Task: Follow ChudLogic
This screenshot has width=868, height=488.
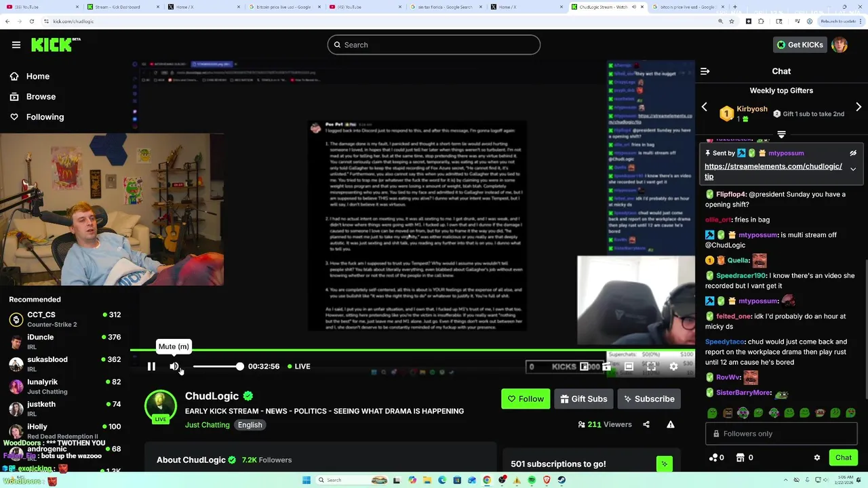Action: [x=526, y=399]
